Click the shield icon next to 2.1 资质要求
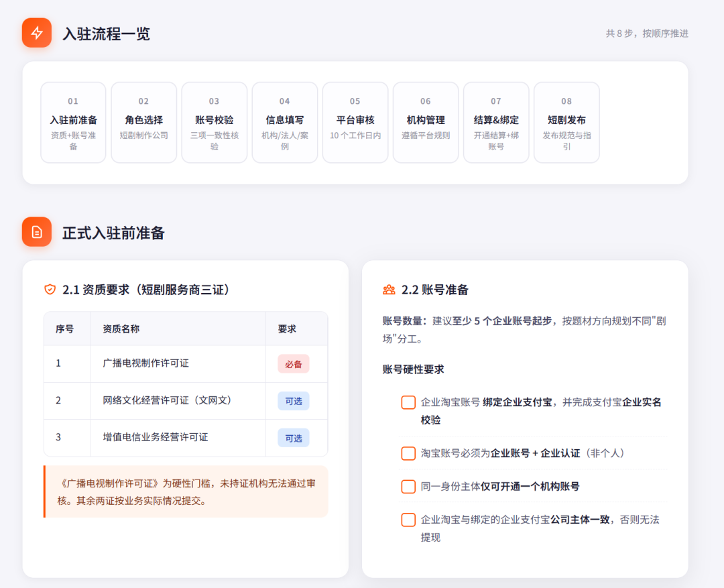Viewport: 724px width, 588px height. point(50,290)
